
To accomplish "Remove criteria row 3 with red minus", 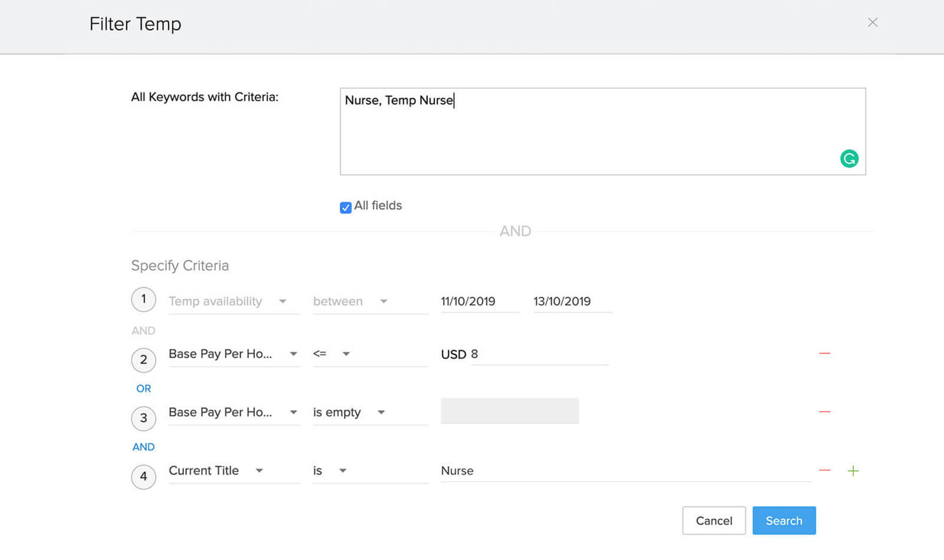I will pyautogui.click(x=824, y=411).
